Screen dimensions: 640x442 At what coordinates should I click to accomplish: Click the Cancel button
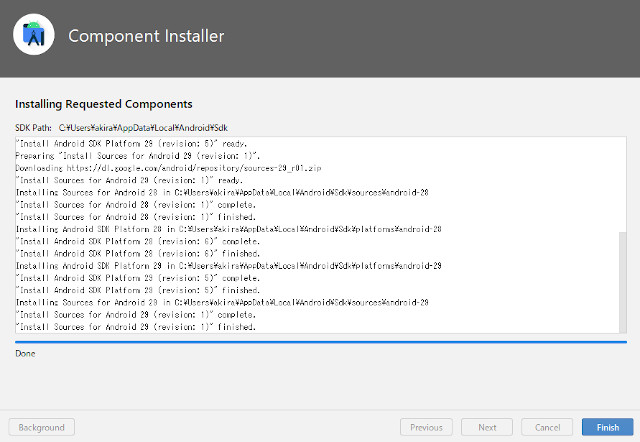click(x=547, y=427)
